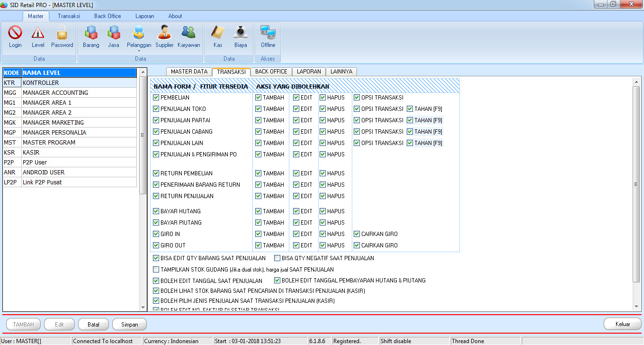The height and width of the screenshot is (345, 644).
Task: Click Currency : Indonesian status entry
Action: click(x=178, y=341)
